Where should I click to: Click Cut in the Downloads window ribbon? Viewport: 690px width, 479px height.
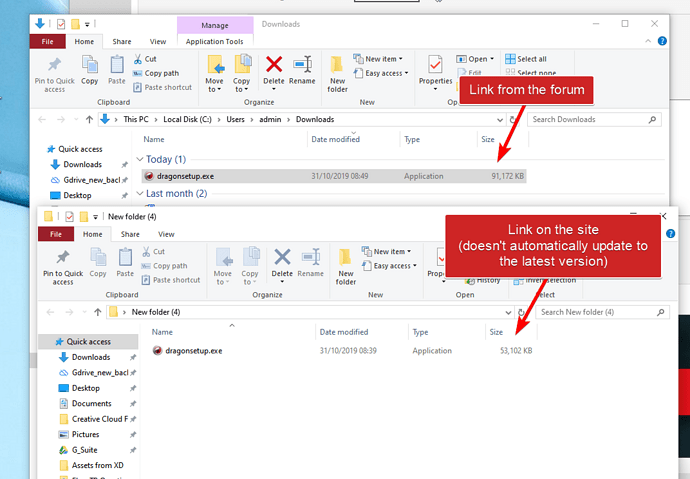[145, 59]
